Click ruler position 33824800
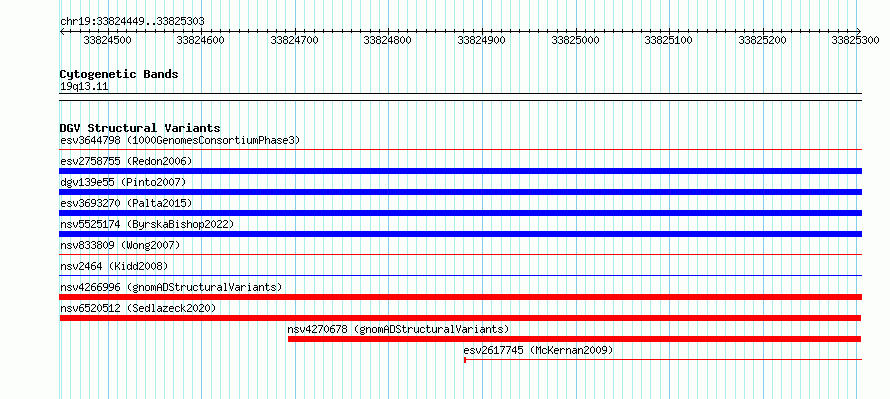 coord(388,40)
